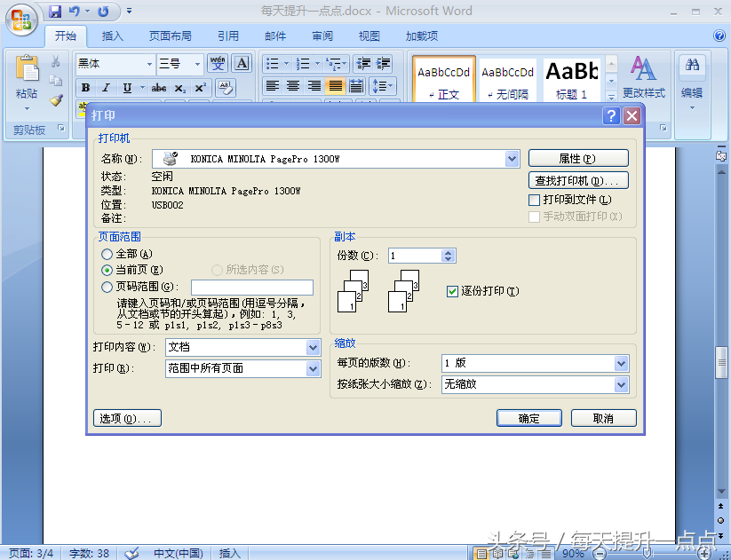Increase paragraph indent

(383, 63)
